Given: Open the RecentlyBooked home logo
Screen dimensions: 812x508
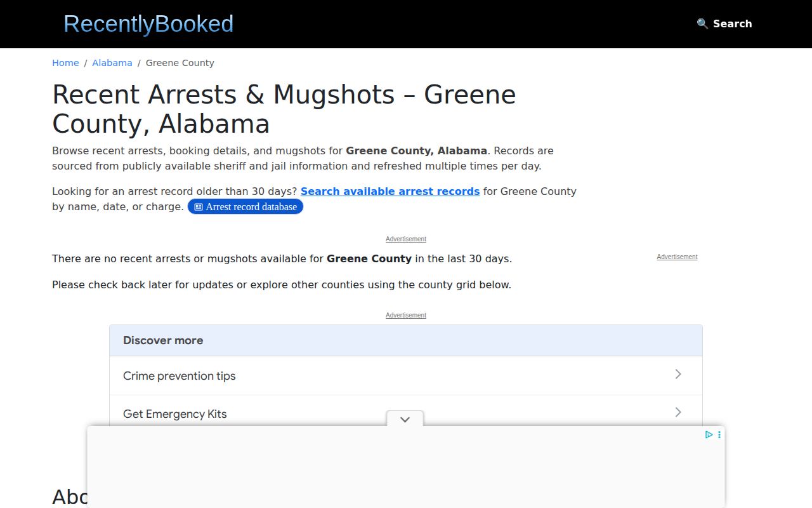Looking at the screenshot, I should (148, 24).
